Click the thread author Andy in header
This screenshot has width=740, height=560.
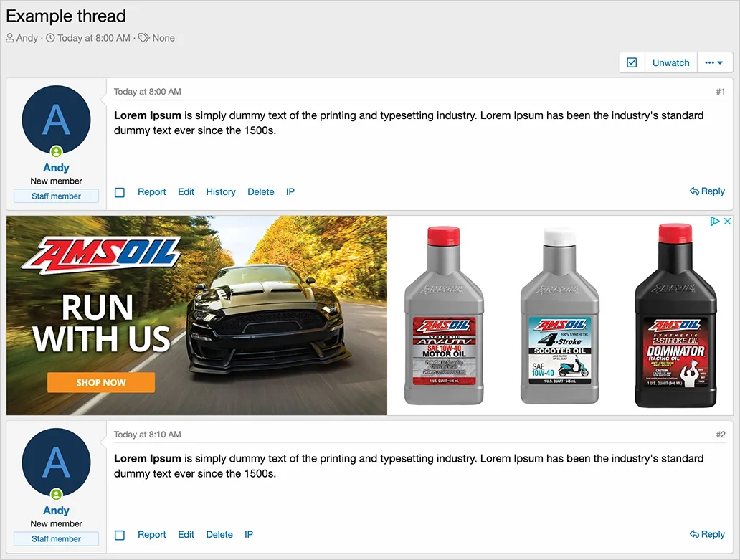click(27, 38)
